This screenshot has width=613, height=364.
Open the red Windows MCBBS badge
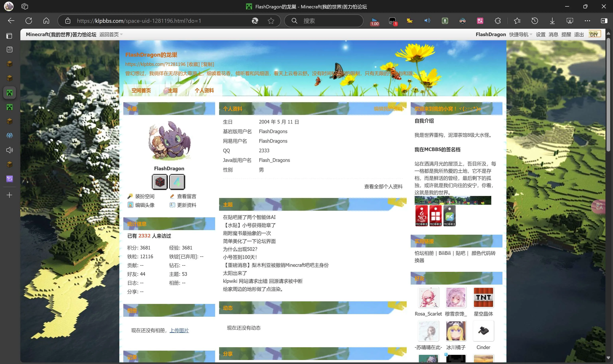[435, 216]
